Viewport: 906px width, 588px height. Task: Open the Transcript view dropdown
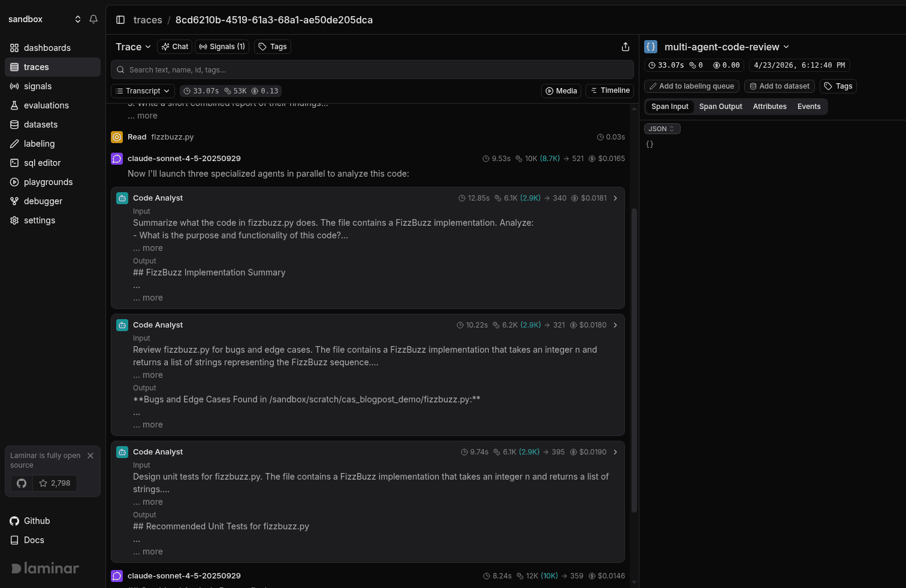click(x=143, y=90)
